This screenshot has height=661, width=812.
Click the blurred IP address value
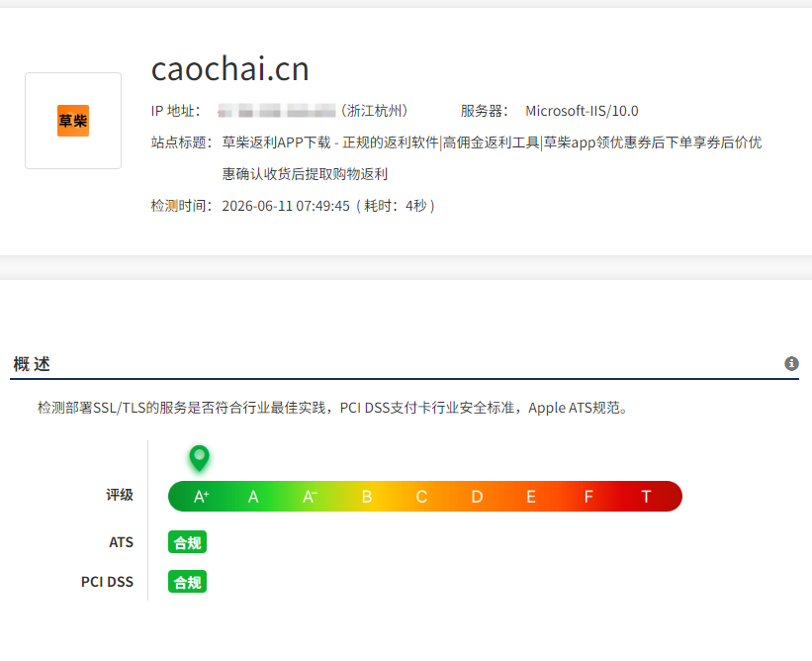(x=277, y=111)
